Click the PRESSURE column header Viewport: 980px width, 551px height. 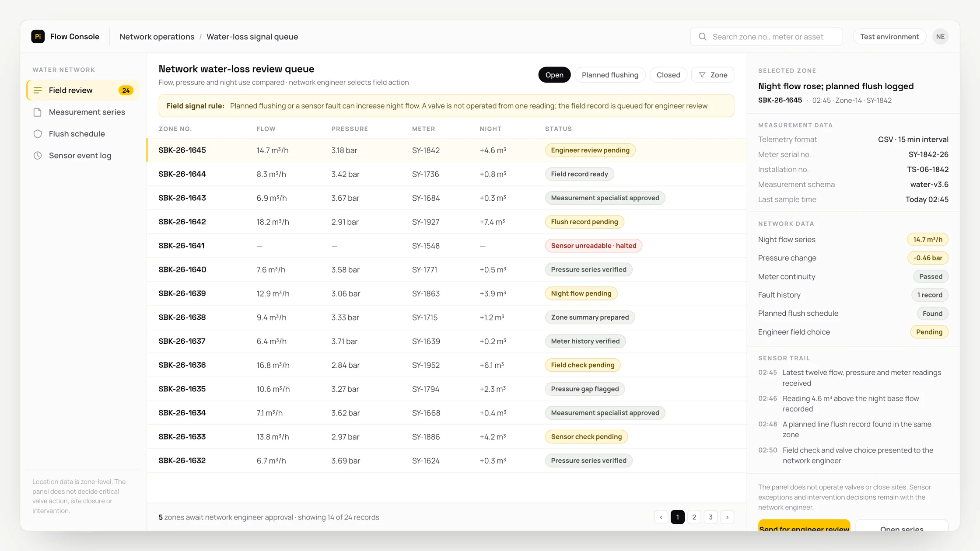pos(350,129)
